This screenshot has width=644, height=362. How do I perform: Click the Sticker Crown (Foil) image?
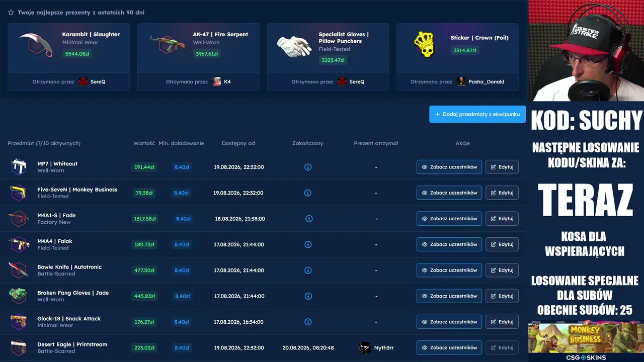[x=424, y=44]
